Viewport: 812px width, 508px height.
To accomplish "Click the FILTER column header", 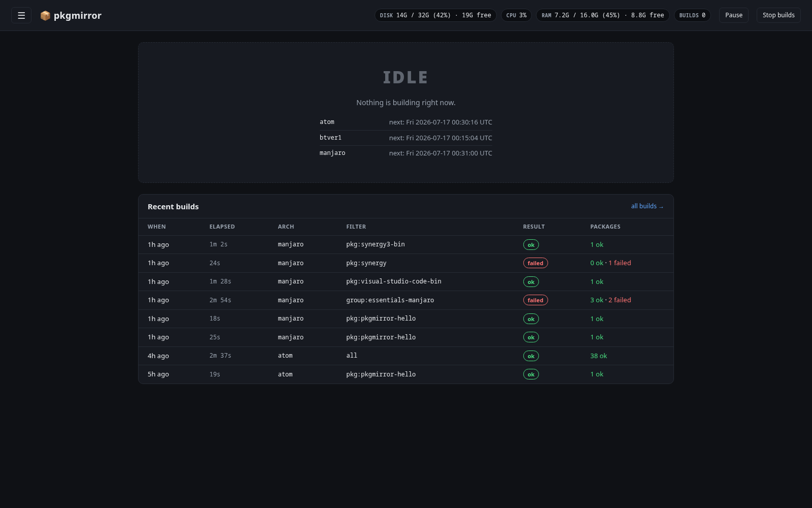I will [x=356, y=227].
